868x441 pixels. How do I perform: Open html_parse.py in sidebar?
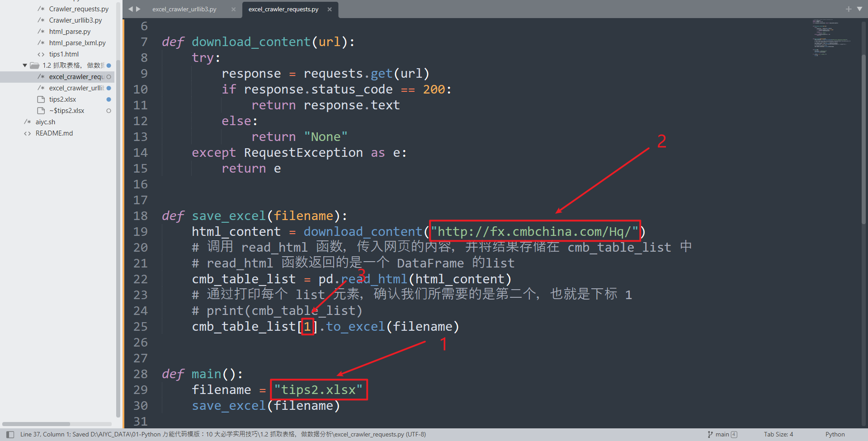[70, 32]
